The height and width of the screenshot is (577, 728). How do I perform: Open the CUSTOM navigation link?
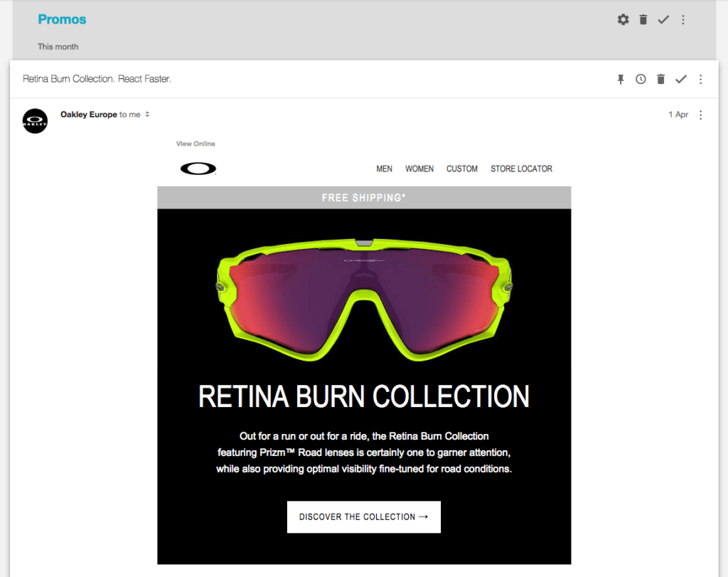click(x=462, y=169)
